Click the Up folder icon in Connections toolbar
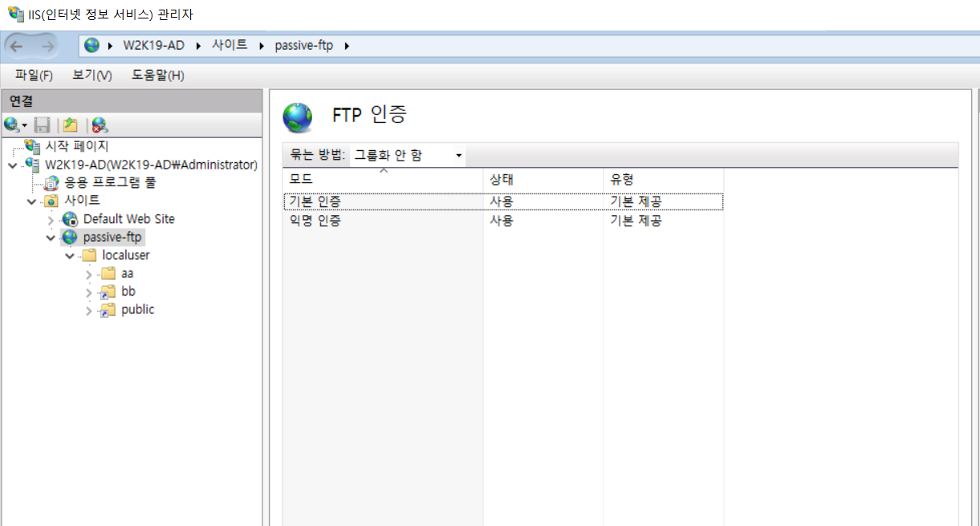 (x=71, y=125)
